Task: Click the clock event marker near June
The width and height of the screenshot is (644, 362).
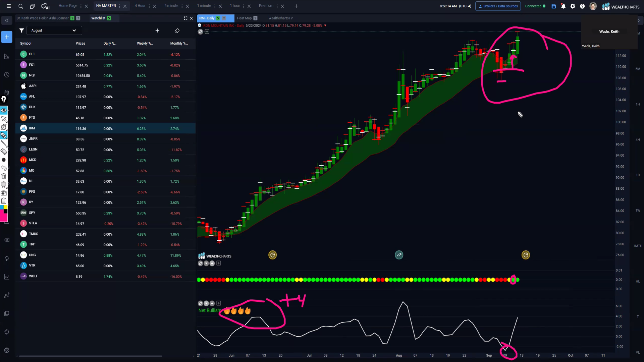Action: pyautogui.click(x=273, y=255)
